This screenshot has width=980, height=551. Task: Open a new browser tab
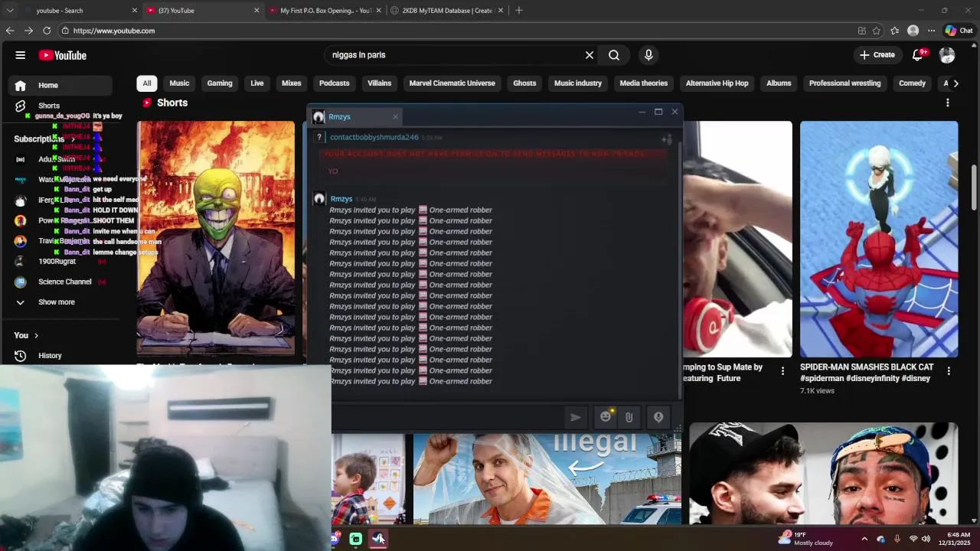(519, 10)
